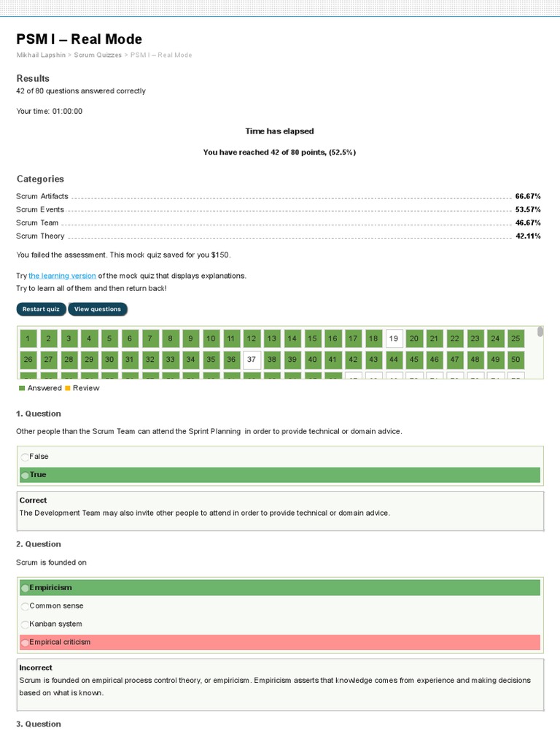Viewport: 560px width, 747px height.
Task: Open the learning version link
Action: pos(62,276)
